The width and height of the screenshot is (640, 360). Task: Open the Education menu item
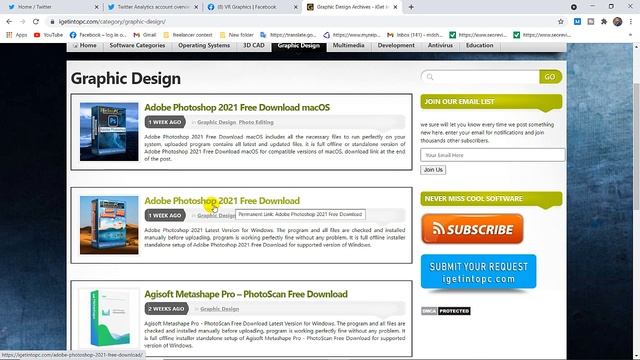pyautogui.click(x=480, y=45)
